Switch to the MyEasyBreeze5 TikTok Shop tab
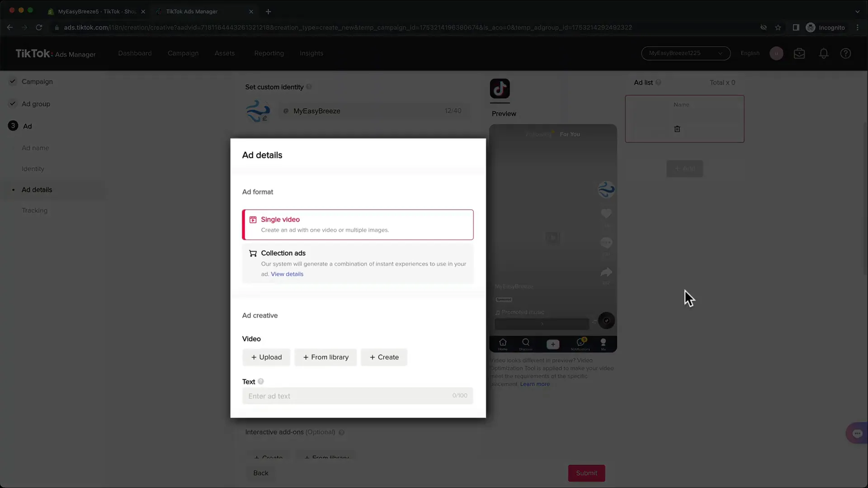This screenshot has width=868, height=488. point(96,11)
